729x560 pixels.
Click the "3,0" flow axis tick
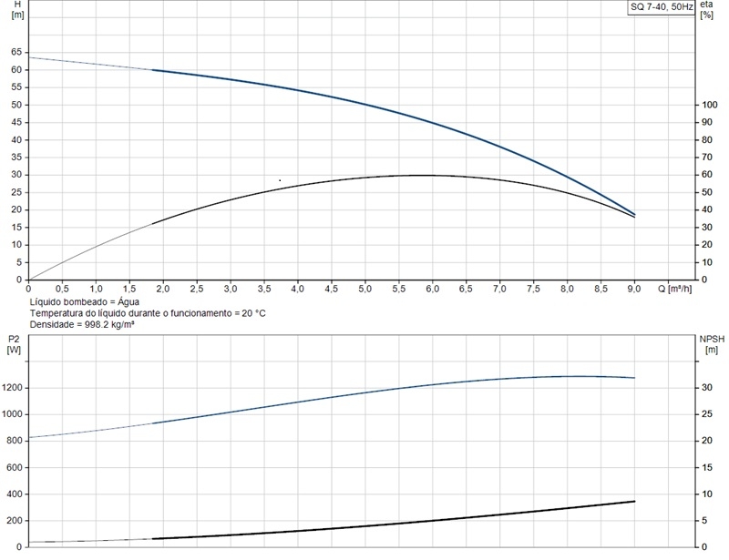coord(231,289)
